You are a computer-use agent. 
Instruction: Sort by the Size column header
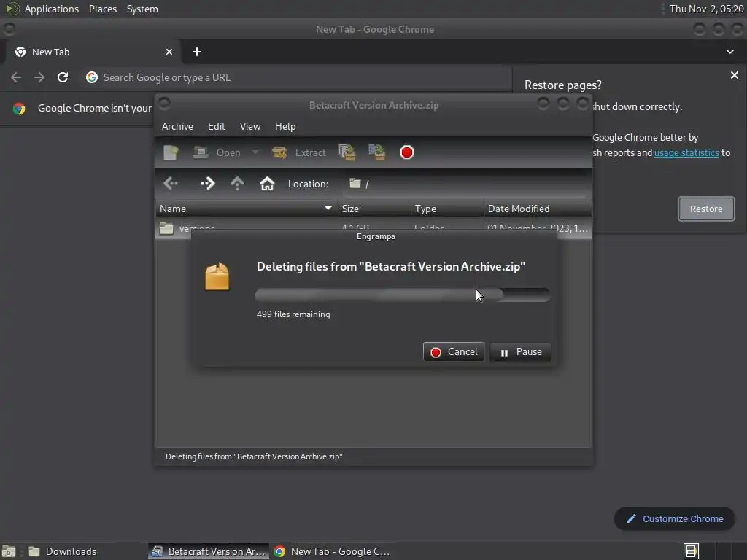click(374, 209)
